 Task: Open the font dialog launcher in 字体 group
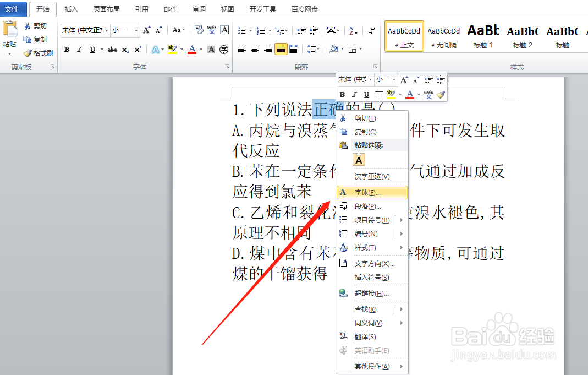coord(227,67)
